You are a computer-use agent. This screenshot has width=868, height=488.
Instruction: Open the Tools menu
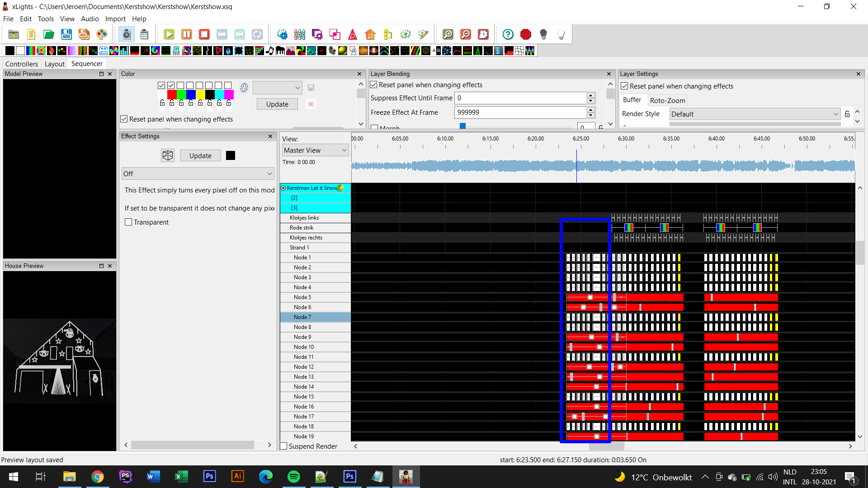[x=46, y=19]
